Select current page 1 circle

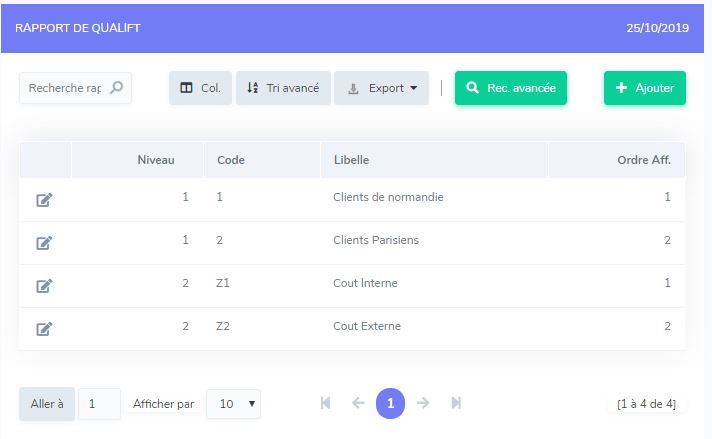pos(391,403)
